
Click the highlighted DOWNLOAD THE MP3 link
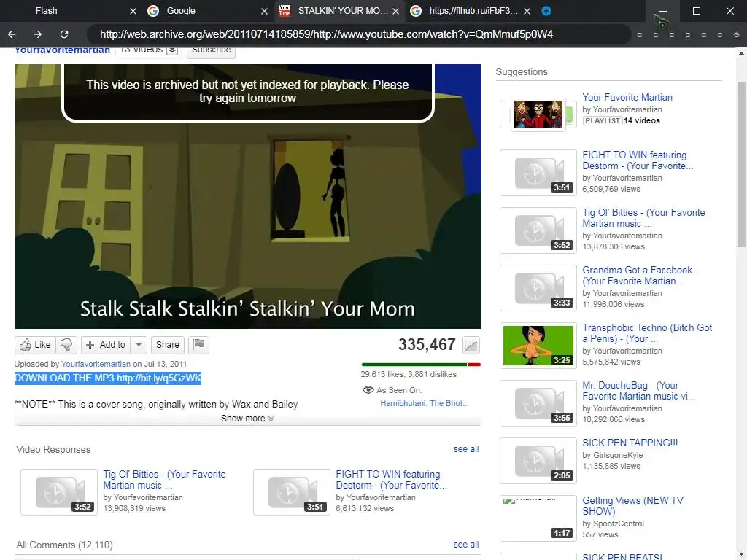[108, 378]
